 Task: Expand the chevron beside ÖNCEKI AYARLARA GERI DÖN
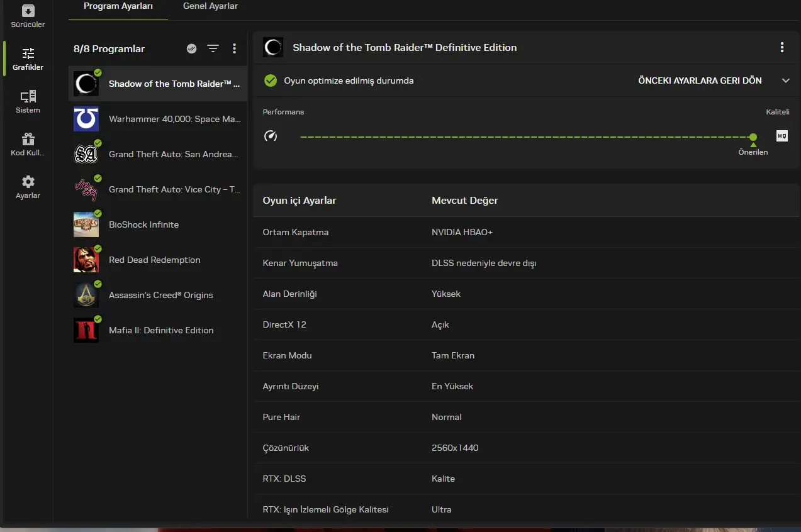pyautogui.click(x=785, y=80)
